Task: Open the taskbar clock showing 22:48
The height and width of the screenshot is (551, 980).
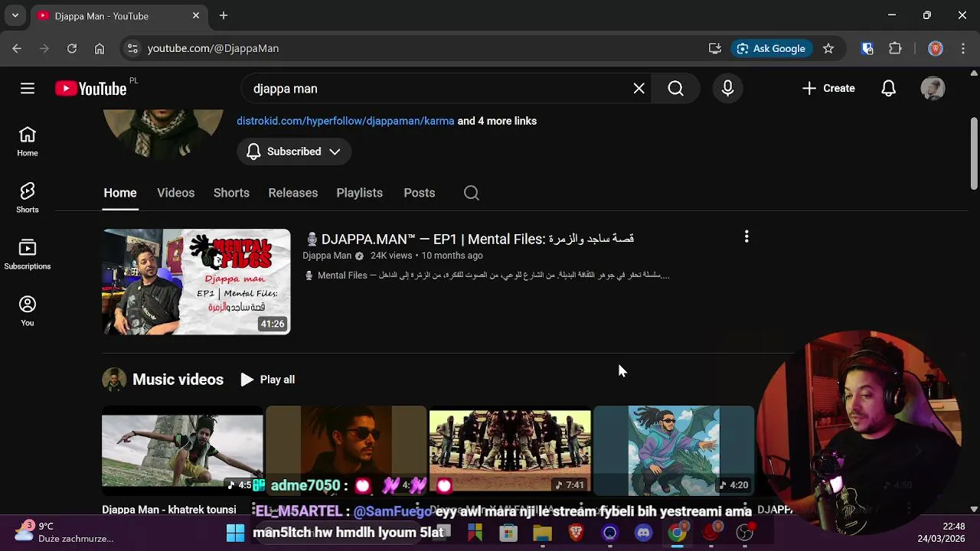Action: coord(942,533)
